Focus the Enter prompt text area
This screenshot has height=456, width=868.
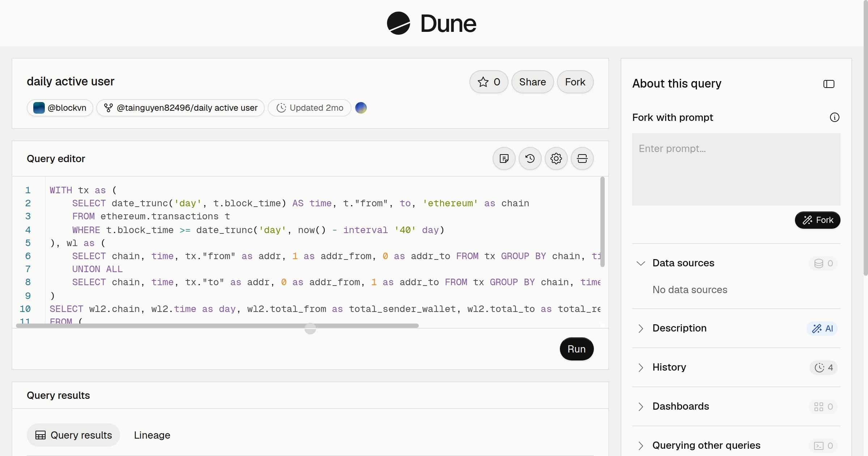click(736, 169)
